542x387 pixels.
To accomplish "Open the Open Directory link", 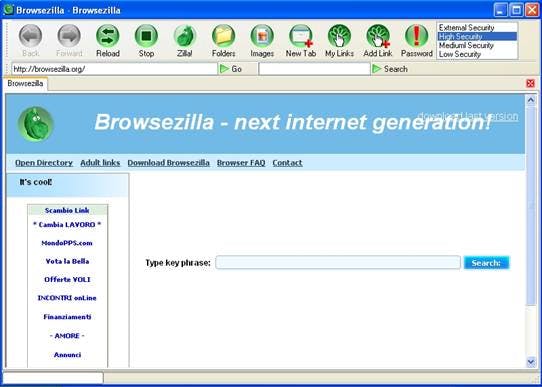I will [44, 163].
